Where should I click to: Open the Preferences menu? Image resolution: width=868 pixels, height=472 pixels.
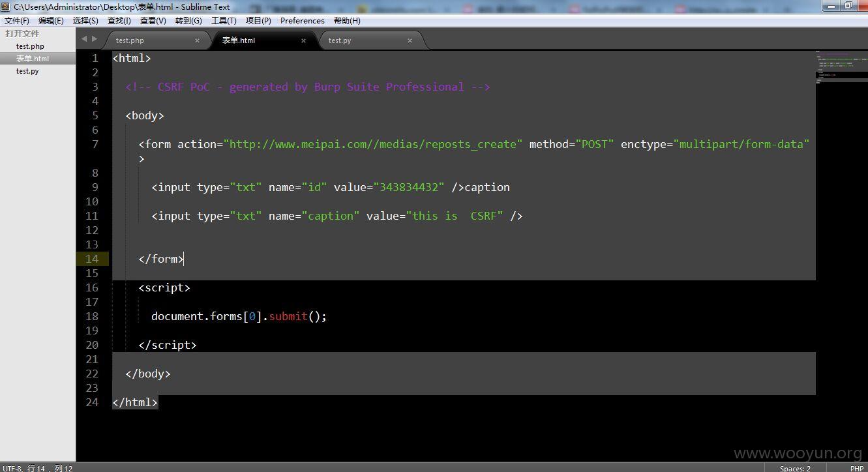[x=303, y=21]
